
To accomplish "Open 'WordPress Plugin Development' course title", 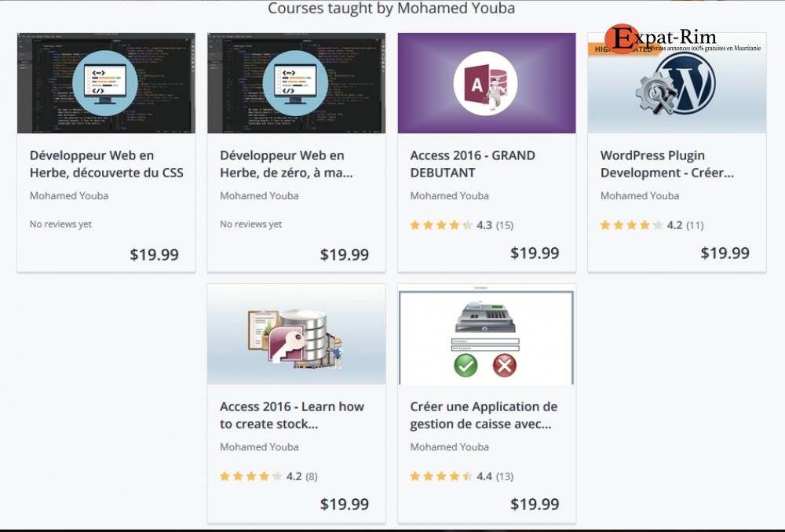I will point(666,164).
